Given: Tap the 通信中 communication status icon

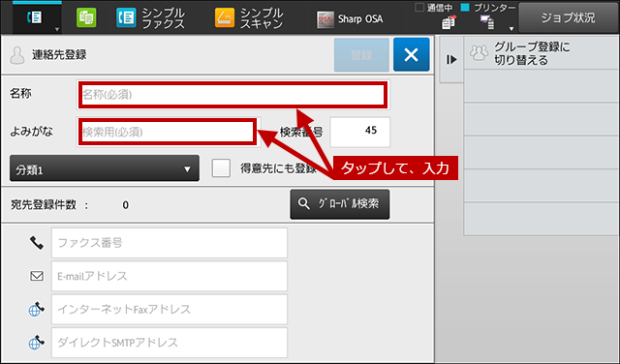Looking at the screenshot, I should (x=449, y=22).
